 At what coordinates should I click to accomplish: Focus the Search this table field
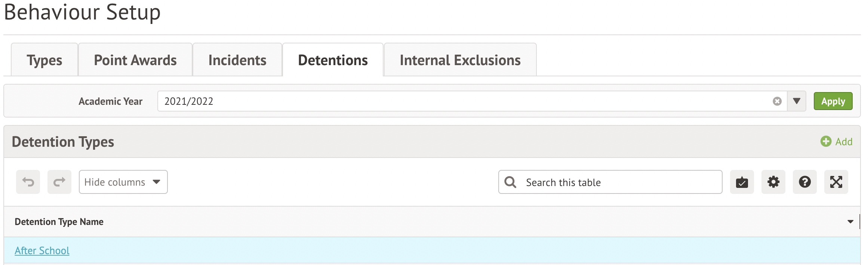(621, 182)
